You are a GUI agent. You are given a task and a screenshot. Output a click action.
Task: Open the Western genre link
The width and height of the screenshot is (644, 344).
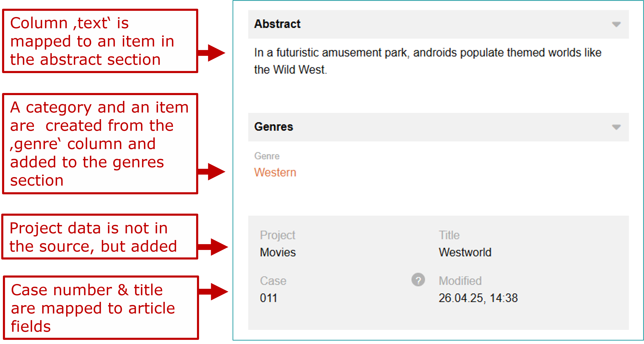tap(275, 172)
